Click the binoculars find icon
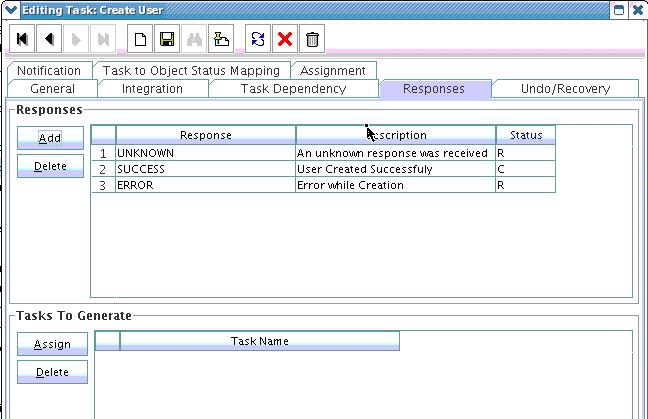648x419 pixels. (x=194, y=39)
